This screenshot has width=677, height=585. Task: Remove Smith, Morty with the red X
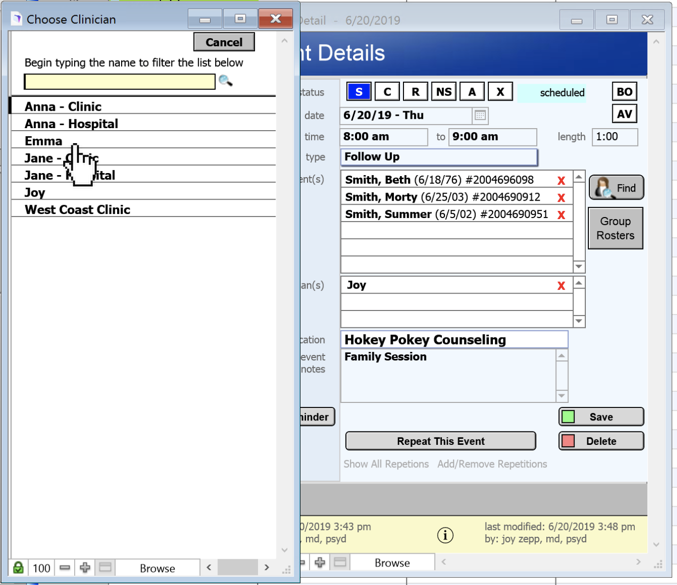[561, 198]
